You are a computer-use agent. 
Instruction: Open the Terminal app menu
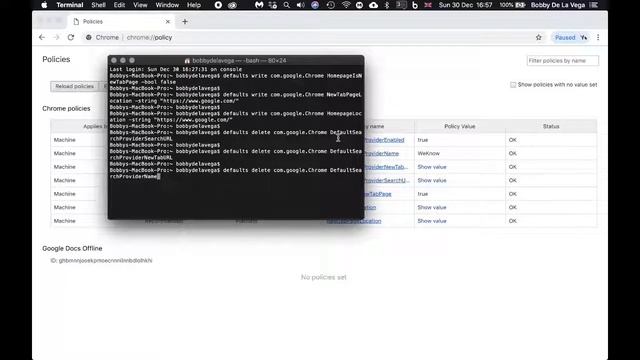pyautogui.click(x=70, y=5)
